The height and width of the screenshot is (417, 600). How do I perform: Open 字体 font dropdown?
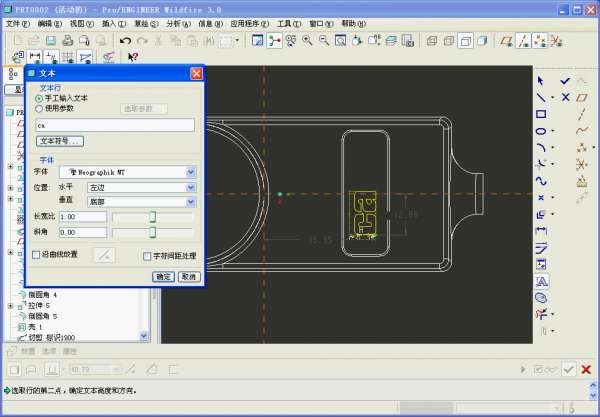pos(190,172)
